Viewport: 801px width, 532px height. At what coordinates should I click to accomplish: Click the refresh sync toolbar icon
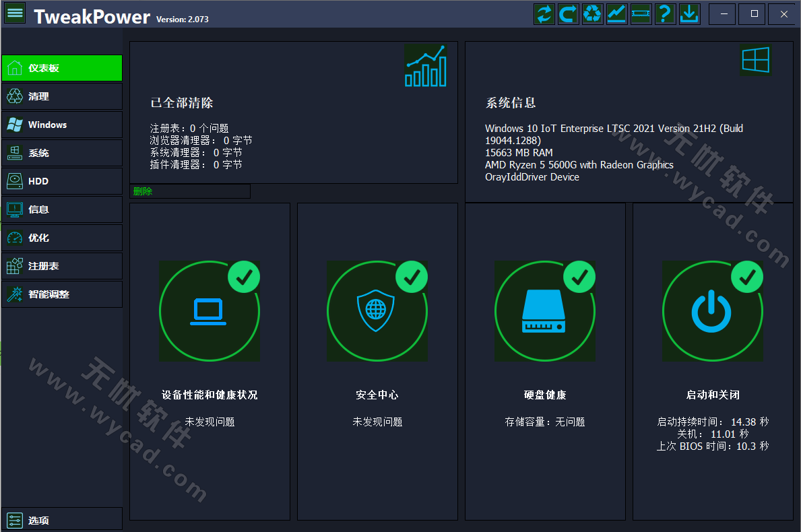point(544,13)
